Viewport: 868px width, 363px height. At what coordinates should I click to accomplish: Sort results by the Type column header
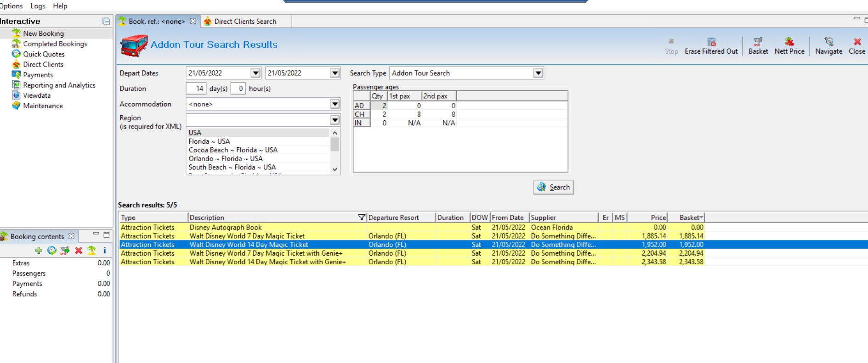(x=153, y=218)
